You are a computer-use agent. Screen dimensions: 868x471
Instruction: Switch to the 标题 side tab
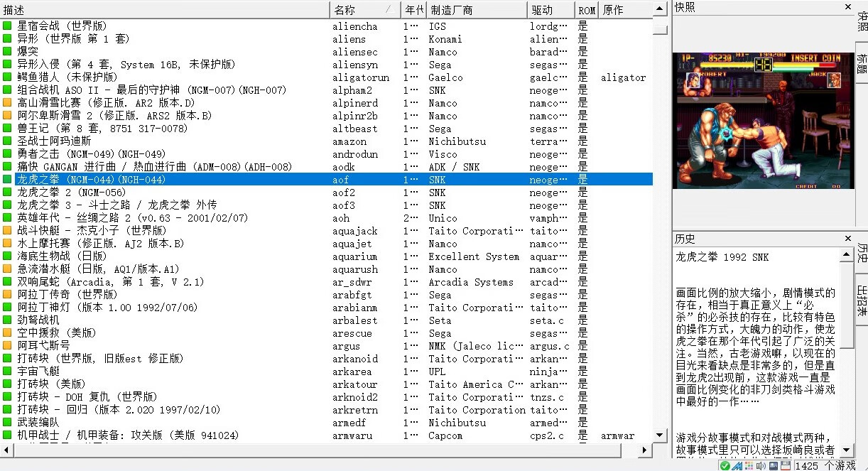[862, 64]
